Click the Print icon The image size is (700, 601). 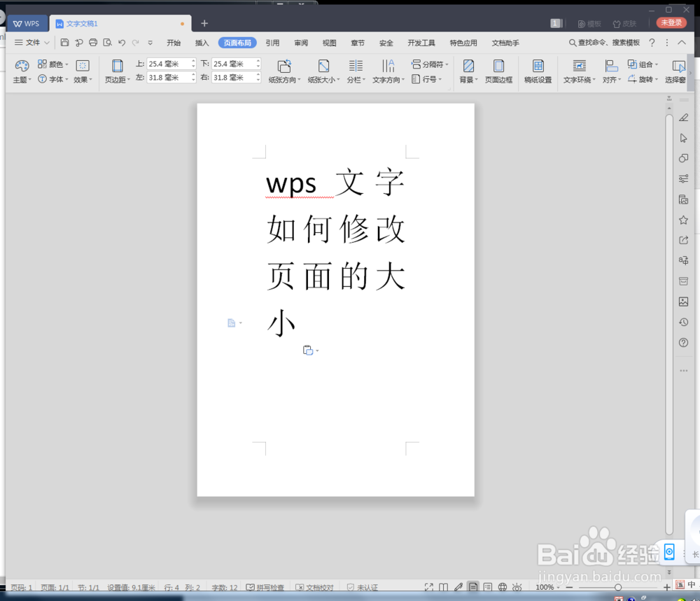click(x=93, y=43)
